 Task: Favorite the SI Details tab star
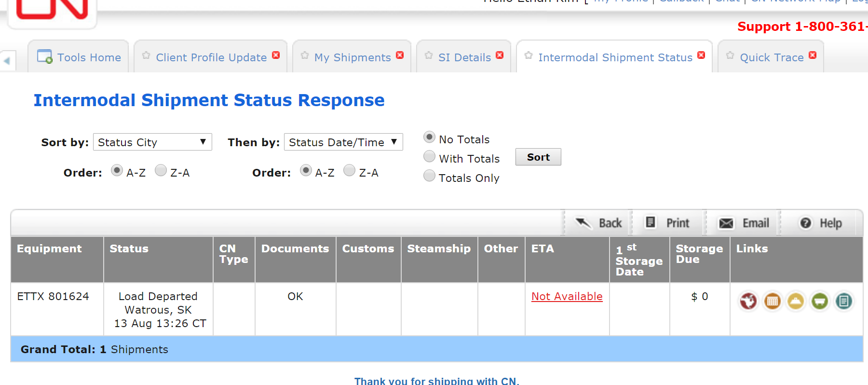429,55
